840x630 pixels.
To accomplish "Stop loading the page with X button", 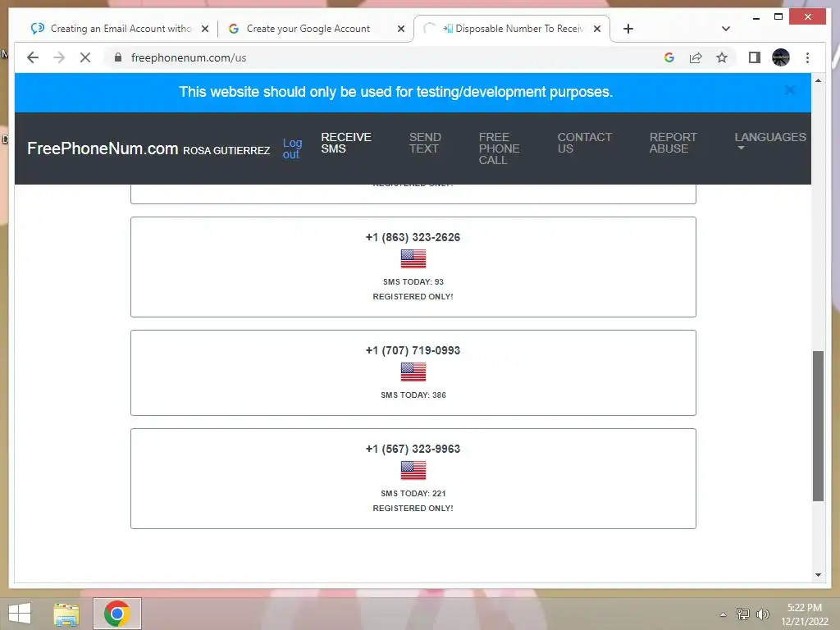I will coord(85,57).
